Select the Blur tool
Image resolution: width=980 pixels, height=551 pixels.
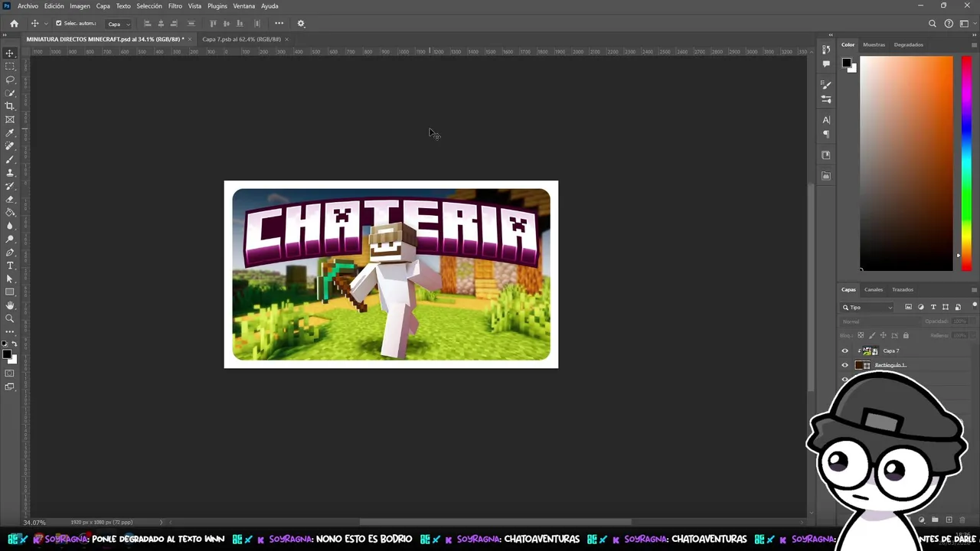pyautogui.click(x=10, y=226)
